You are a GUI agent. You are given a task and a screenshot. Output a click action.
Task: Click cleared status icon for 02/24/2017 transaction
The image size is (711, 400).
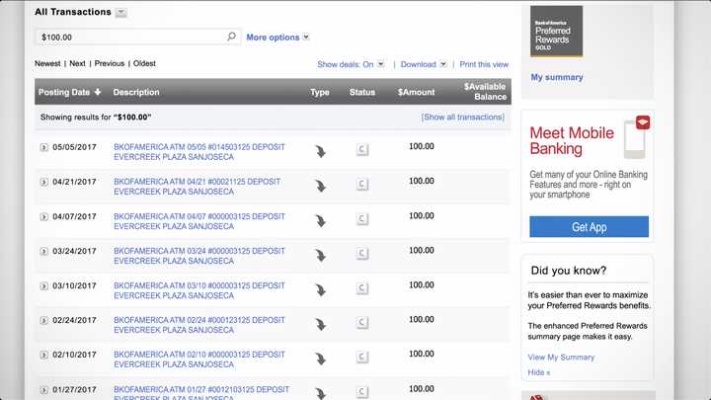coord(362,324)
